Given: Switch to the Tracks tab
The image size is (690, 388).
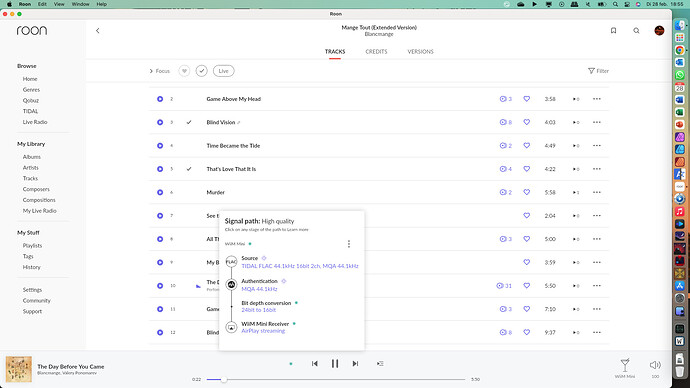Looking at the screenshot, I should pyautogui.click(x=335, y=51).
